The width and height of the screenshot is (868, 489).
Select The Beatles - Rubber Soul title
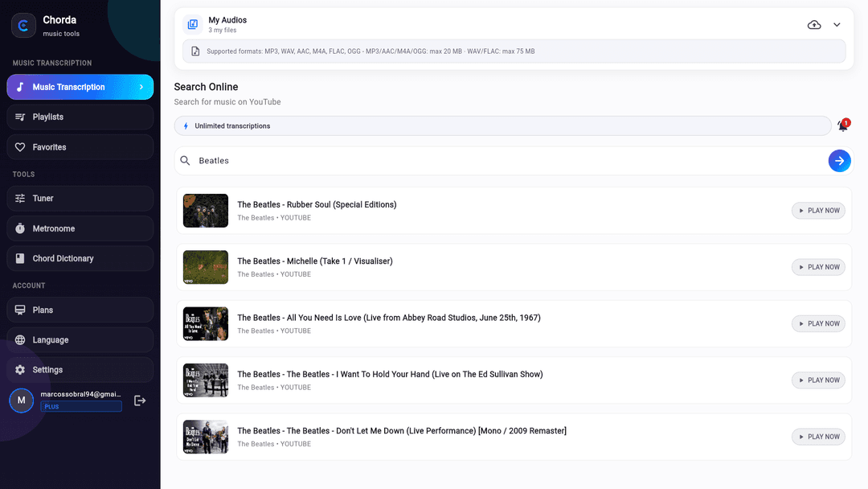click(317, 204)
